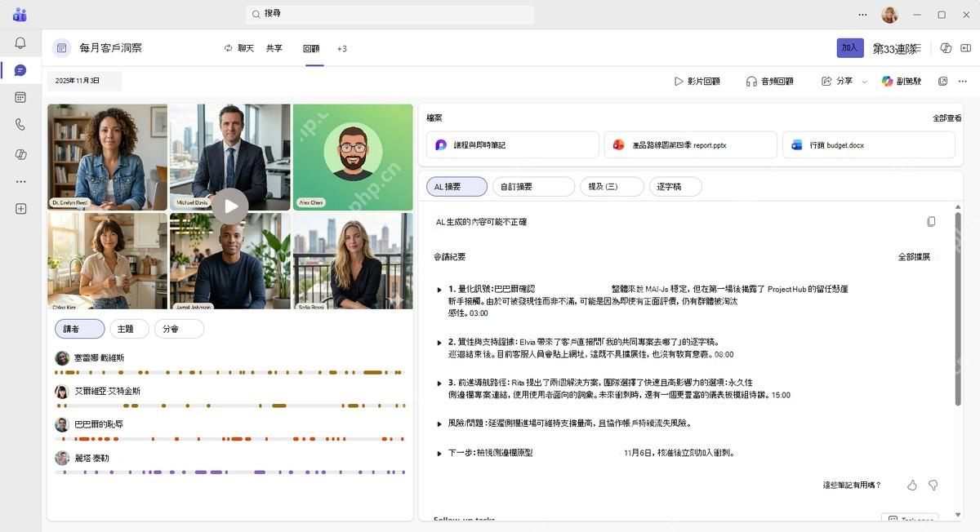This screenshot has height=532, width=980.
Task: Add an app with sidebar plus icon
Action: 20,209
